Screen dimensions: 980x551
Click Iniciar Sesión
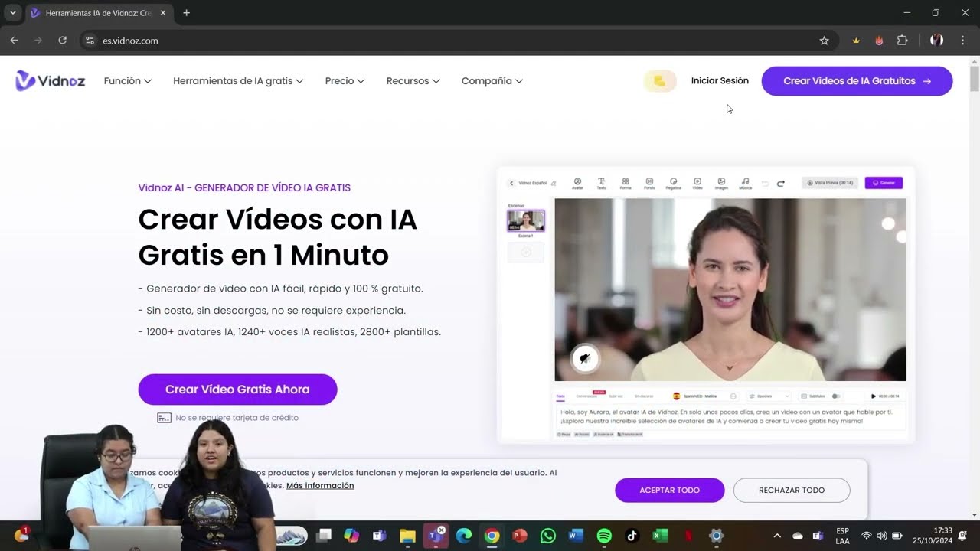coord(720,81)
